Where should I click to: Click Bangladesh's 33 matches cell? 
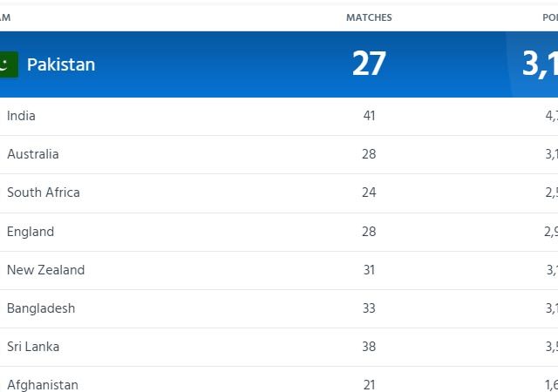click(369, 308)
